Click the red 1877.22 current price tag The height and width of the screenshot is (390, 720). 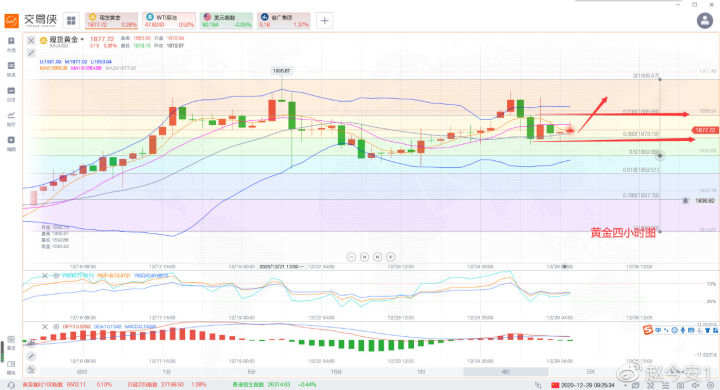coord(705,130)
